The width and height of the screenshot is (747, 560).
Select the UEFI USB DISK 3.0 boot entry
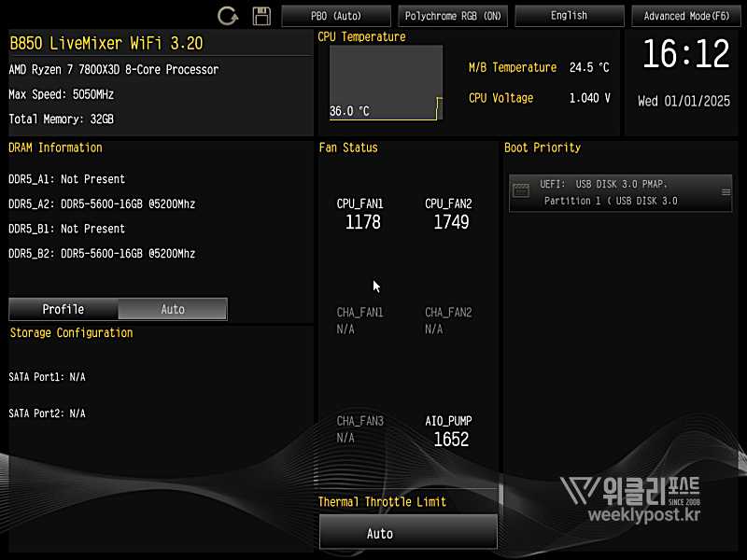(620, 192)
